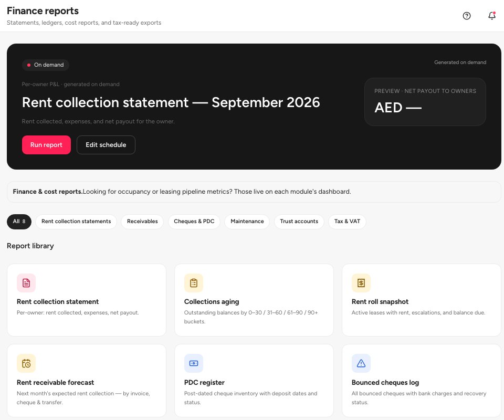The image size is (504, 420).
Task: Click 'Post-dated cheque inventory' description
Action: [x=250, y=398]
